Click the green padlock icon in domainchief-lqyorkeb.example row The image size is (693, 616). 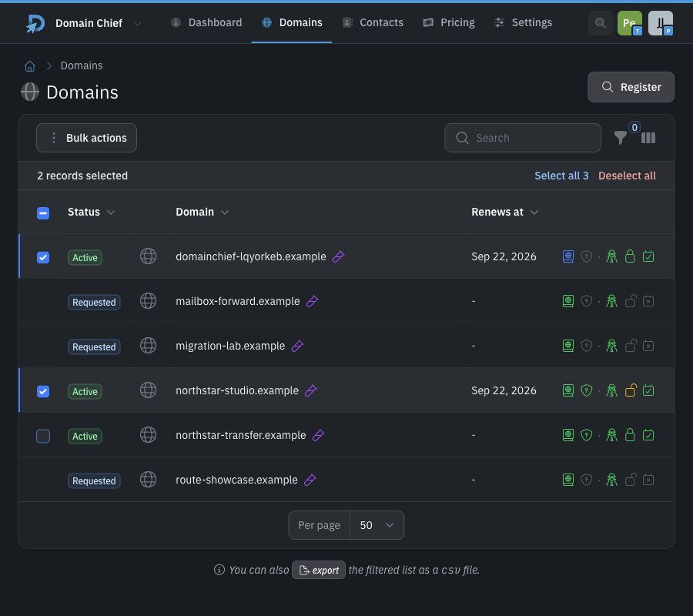[x=630, y=256]
